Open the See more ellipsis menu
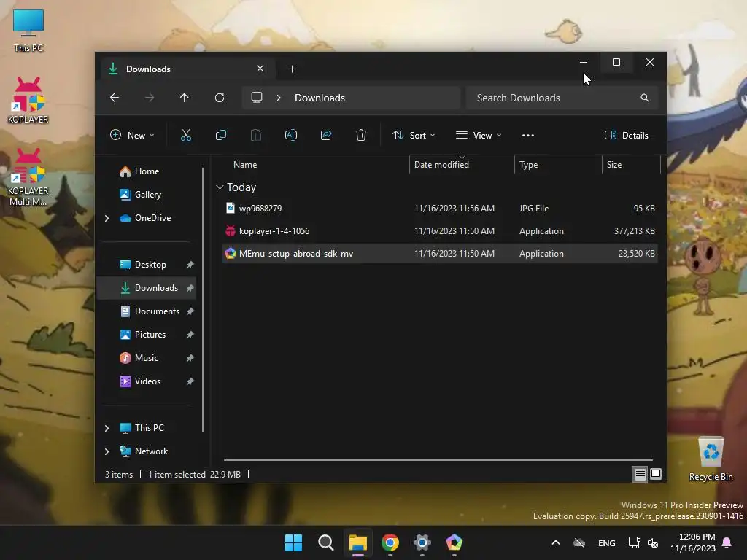 [x=528, y=135]
